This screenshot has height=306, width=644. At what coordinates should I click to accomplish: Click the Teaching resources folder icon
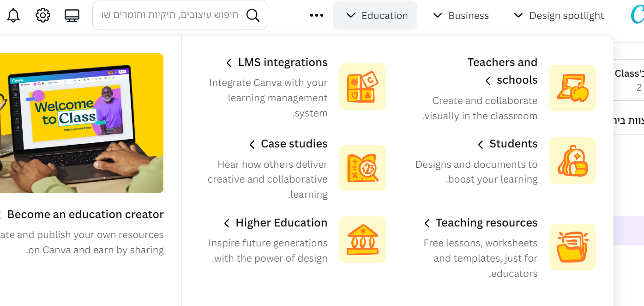[x=572, y=247]
